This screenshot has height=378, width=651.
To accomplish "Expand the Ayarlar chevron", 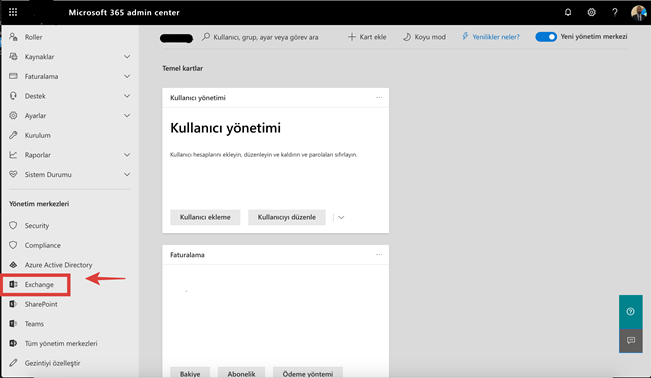I will [127, 115].
